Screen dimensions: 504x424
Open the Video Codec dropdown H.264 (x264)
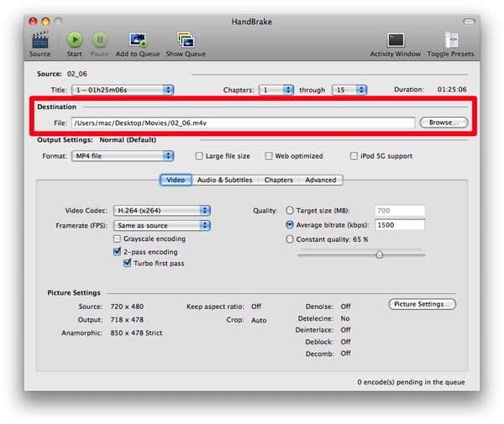(162, 211)
